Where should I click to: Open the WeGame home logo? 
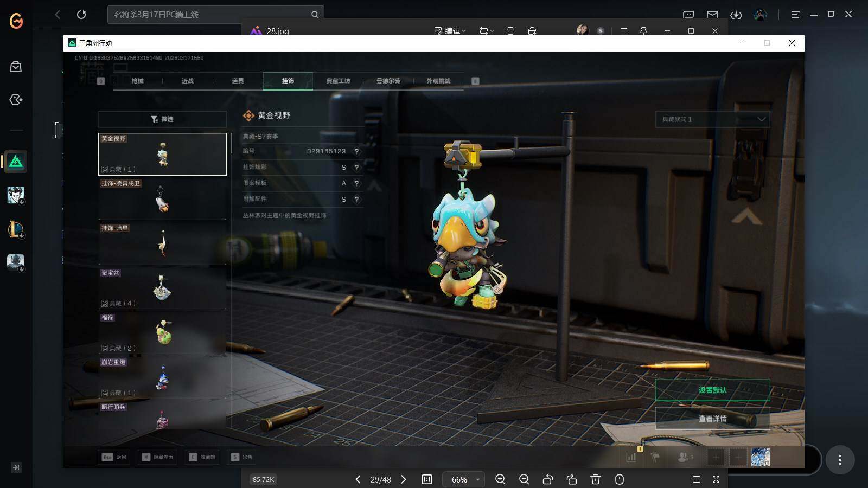pyautogui.click(x=16, y=21)
